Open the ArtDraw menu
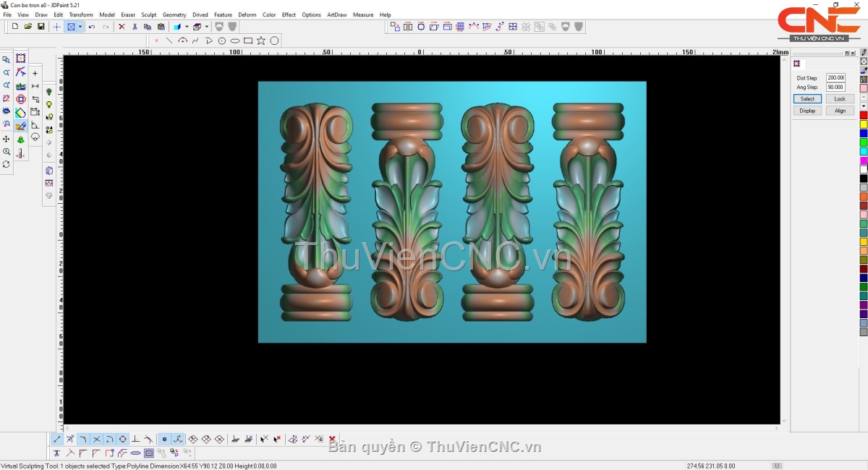868x470 pixels. (336, 14)
